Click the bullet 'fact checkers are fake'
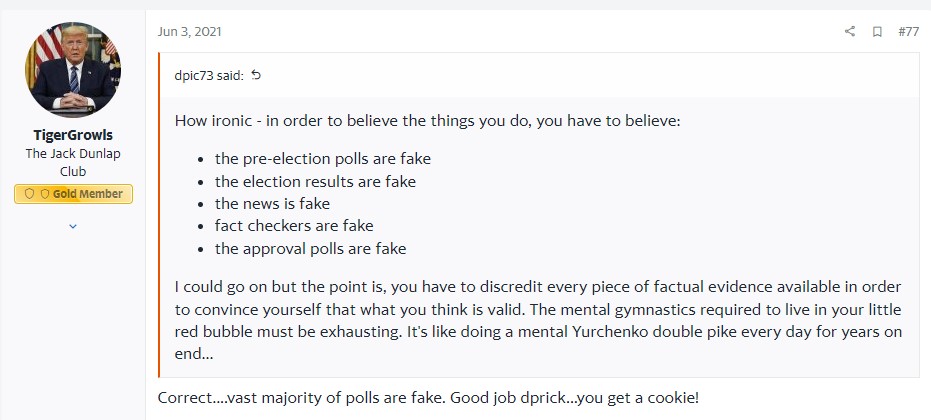 pos(294,226)
